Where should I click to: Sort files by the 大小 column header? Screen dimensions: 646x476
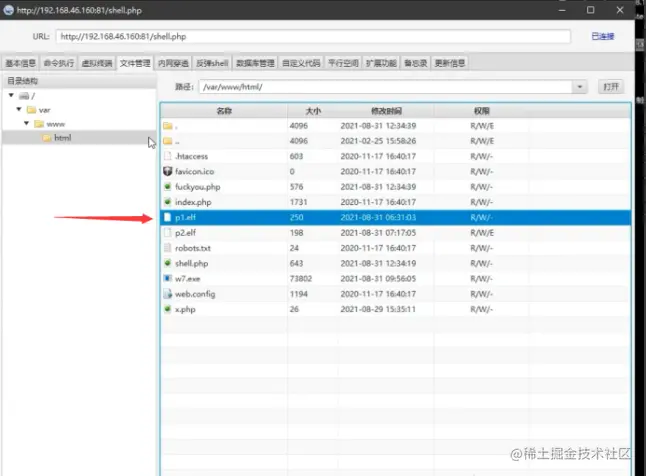pyautogui.click(x=313, y=111)
